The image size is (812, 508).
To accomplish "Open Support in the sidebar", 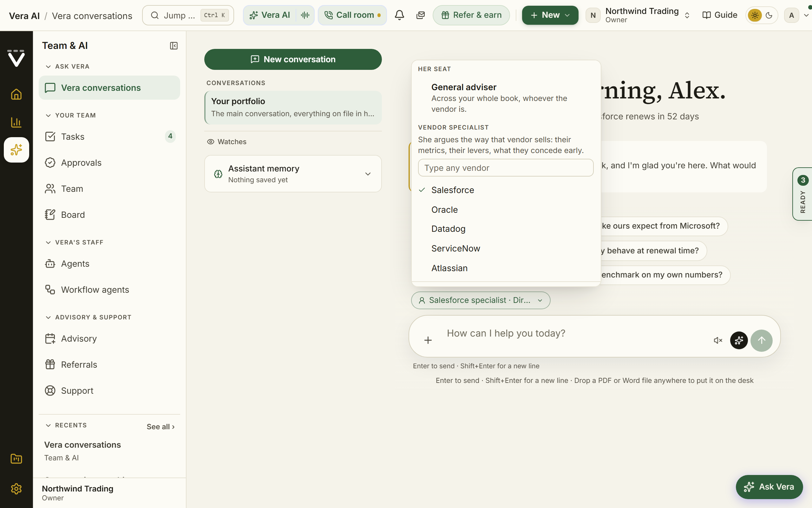I will coord(109,391).
